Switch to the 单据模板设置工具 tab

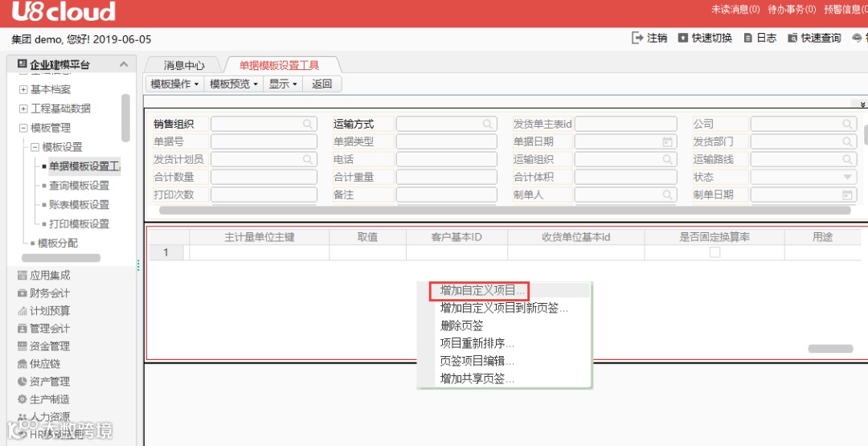[280, 65]
